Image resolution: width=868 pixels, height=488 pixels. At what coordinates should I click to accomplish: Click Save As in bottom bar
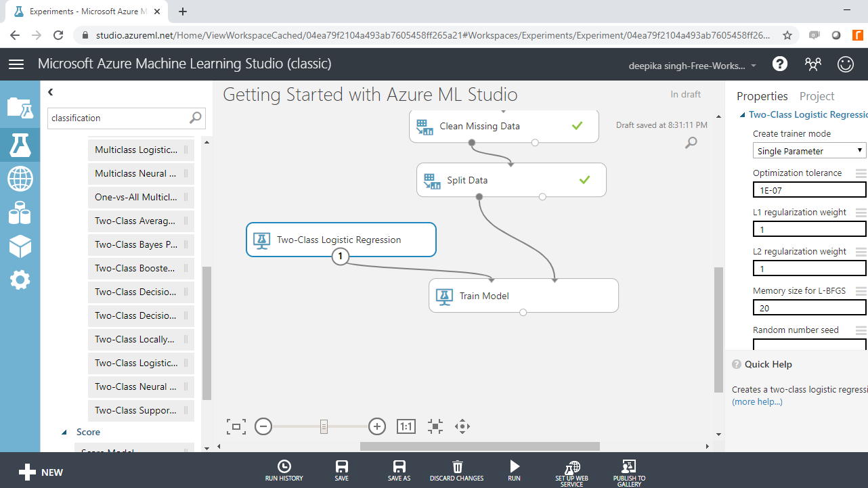point(399,470)
